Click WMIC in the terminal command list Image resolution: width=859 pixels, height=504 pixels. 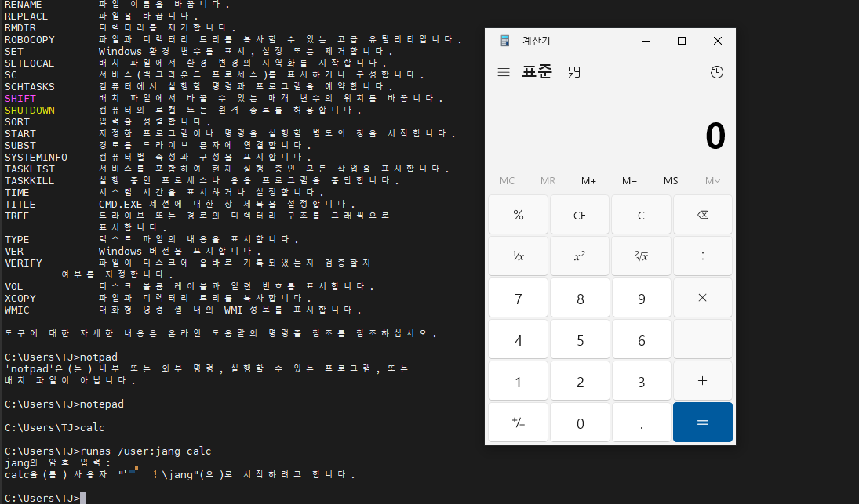click(17, 310)
